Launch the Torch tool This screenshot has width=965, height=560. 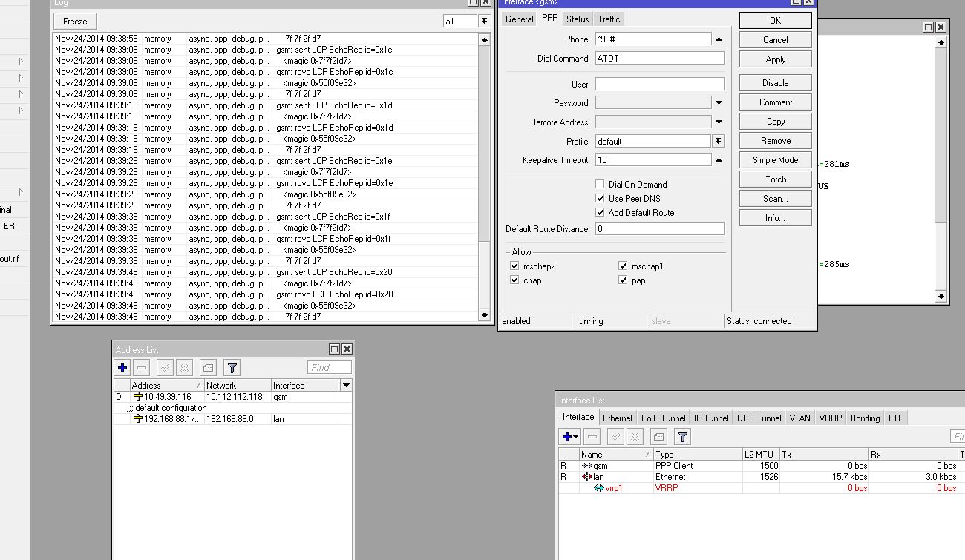(775, 179)
